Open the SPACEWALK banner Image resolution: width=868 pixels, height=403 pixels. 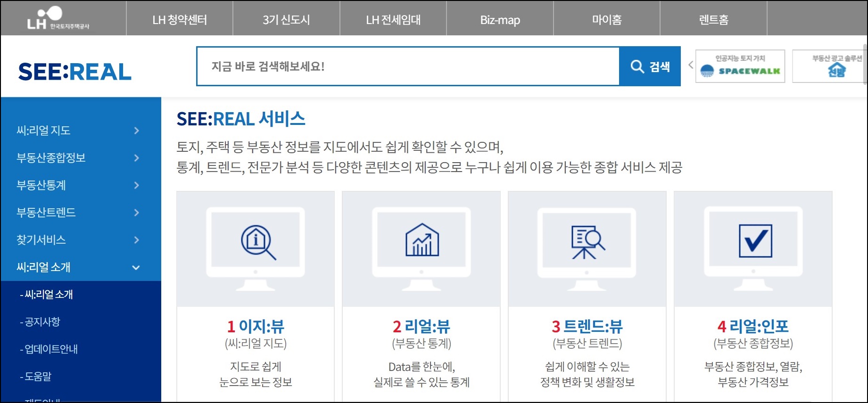[740, 66]
